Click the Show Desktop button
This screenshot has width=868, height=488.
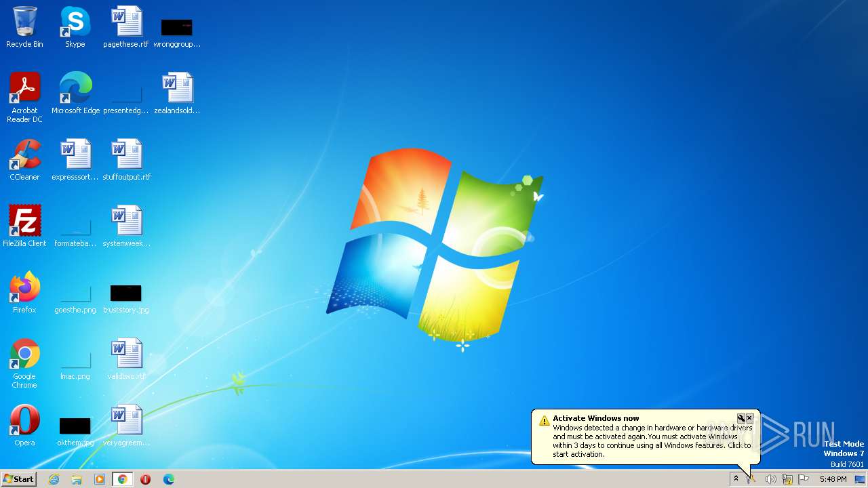pyautogui.click(x=861, y=479)
